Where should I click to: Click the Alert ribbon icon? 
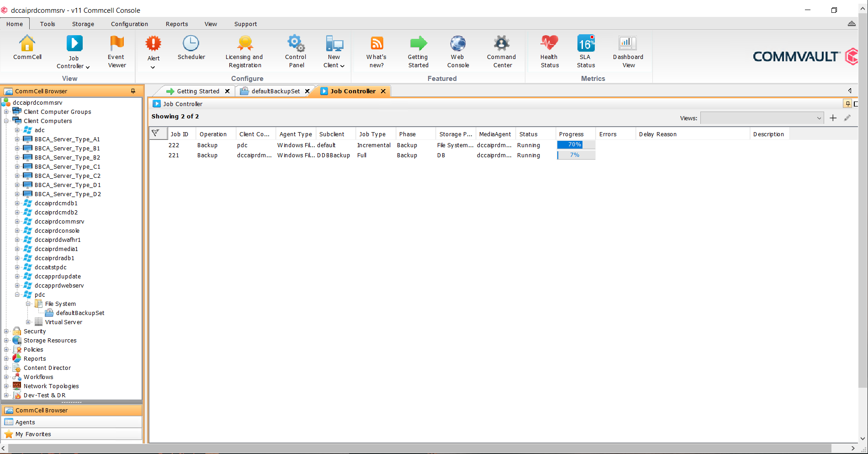click(x=153, y=44)
